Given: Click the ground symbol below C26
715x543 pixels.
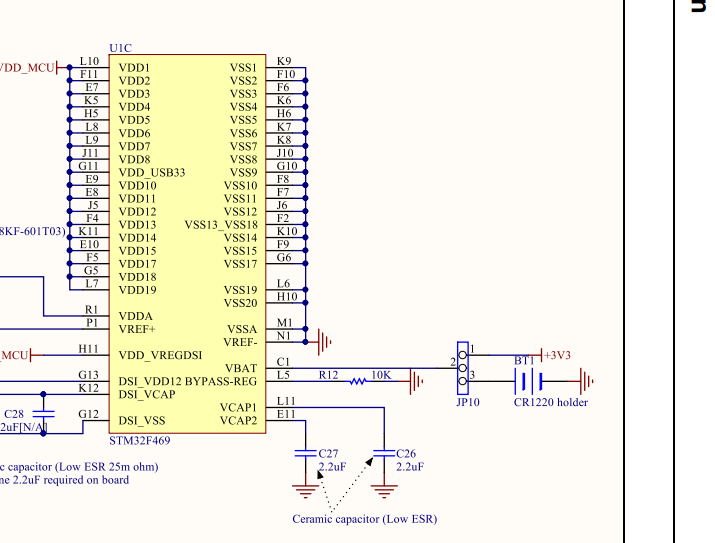Looking at the screenshot, I should (384, 491).
